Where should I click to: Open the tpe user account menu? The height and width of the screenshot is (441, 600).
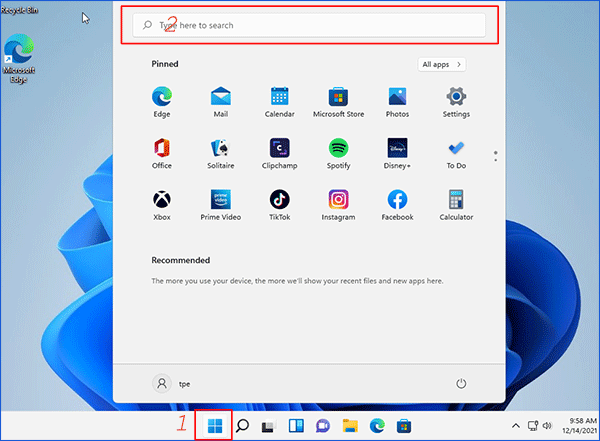click(x=171, y=384)
